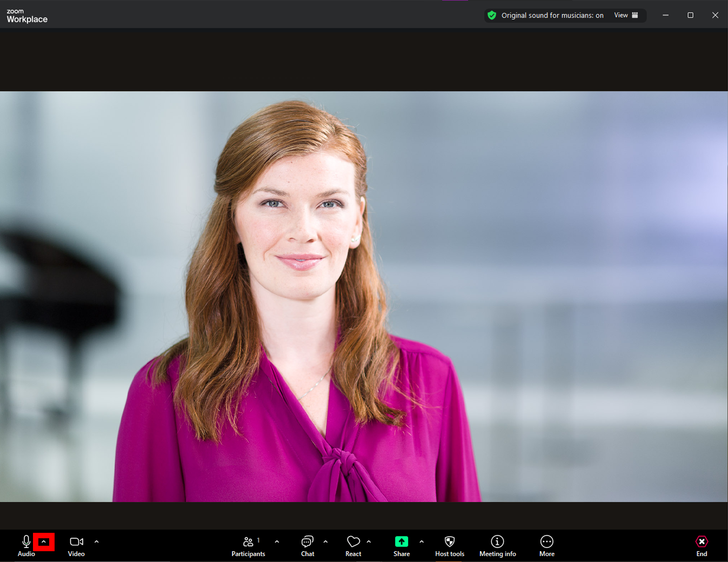Image resolution: width=728 pixels, height=562 pixels.
Task: Toggle original sound for musicians off
Action: click(x=551, y=15)
